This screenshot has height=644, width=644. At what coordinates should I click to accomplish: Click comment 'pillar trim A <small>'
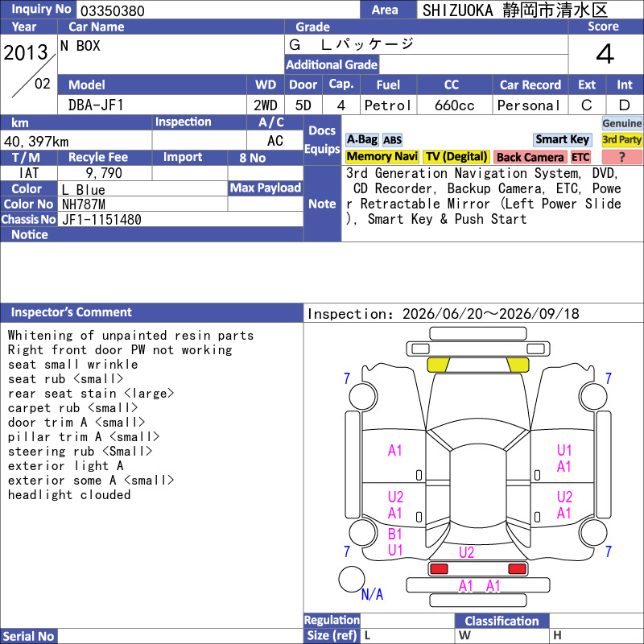(x=84, y=437)
